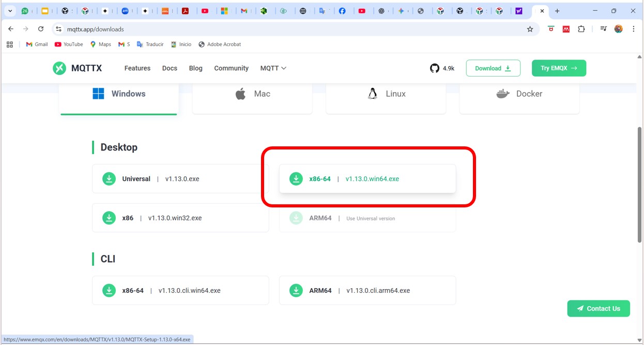Click the Desktop section heading
This screenshot has height=345, width=644.
coord(119,147)
